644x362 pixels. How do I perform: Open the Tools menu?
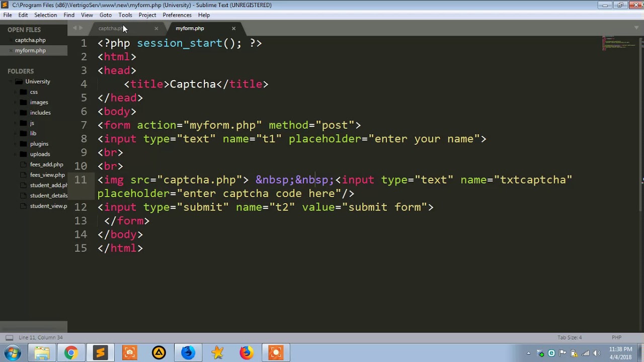(x=125, y=15)
